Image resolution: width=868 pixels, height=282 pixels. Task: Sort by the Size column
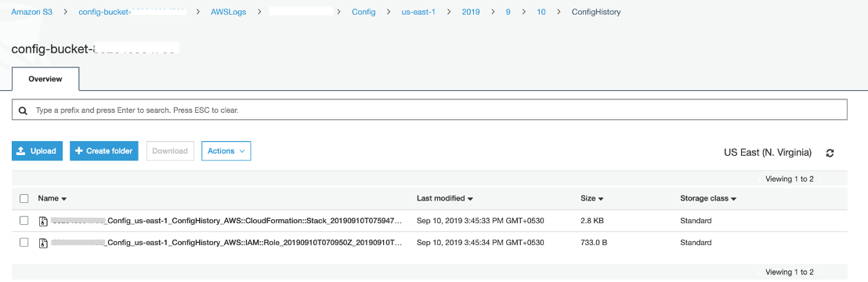pyautogui.click(x=591, y=198)
